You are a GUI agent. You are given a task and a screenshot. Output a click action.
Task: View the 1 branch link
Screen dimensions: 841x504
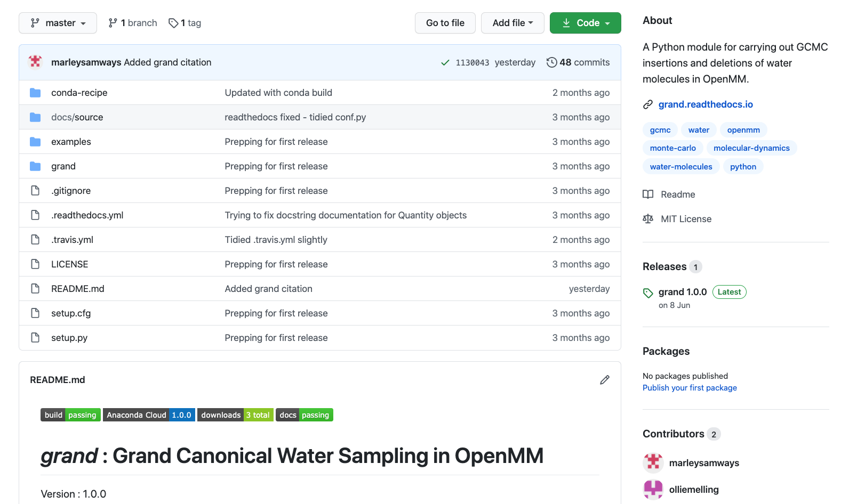point(133,23)
